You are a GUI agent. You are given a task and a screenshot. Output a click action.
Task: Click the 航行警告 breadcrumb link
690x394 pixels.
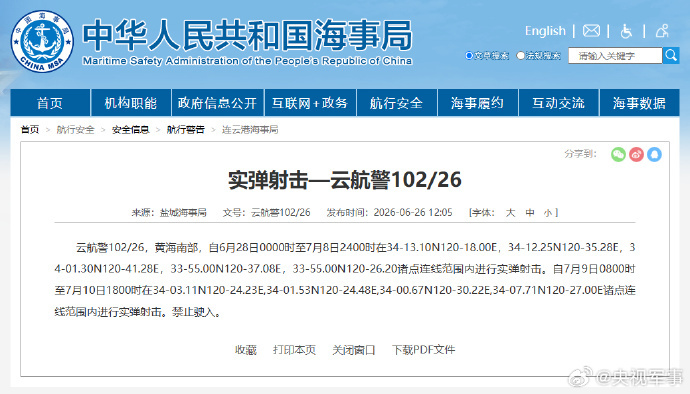pos(185,129)
